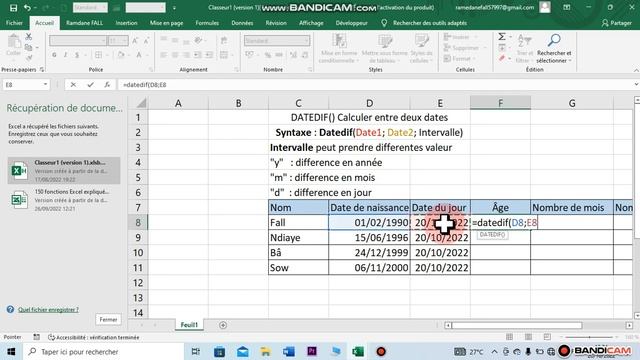640x360 pixels.
Task: Switch to the Révision tab
Action: [276, 23]
